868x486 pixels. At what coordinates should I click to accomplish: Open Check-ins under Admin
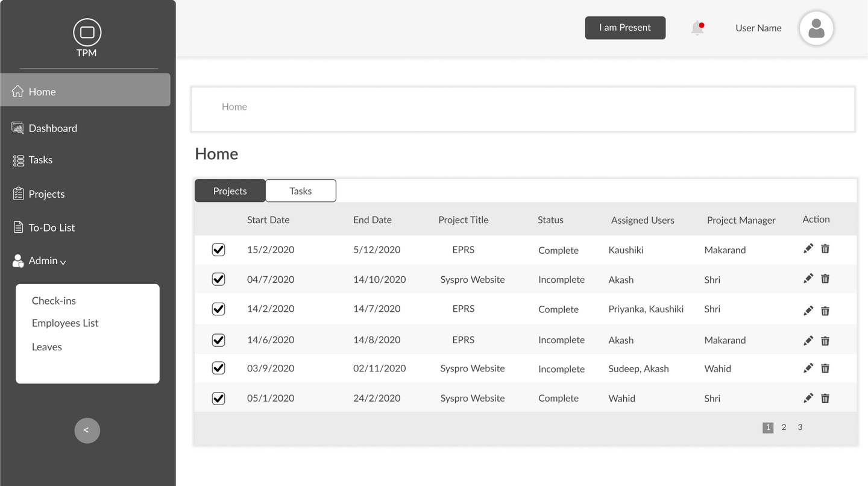[54, 300]
